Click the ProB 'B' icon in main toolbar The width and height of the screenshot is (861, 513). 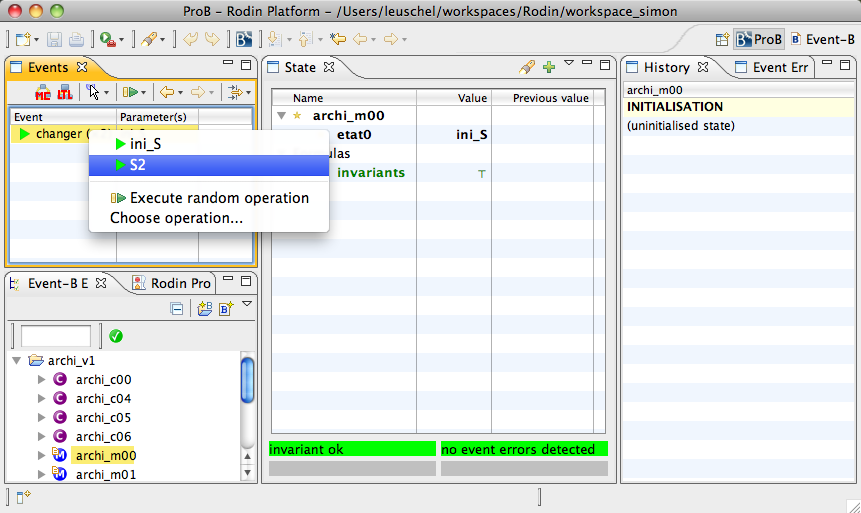[243, 40]
